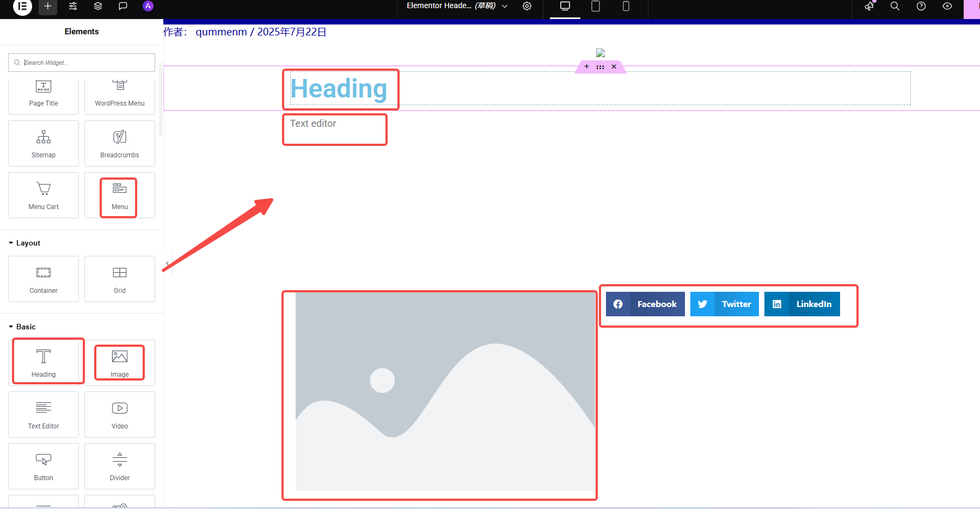Click the Add Element plus icon
Viewport: 980px width, 509px height.
48,7
